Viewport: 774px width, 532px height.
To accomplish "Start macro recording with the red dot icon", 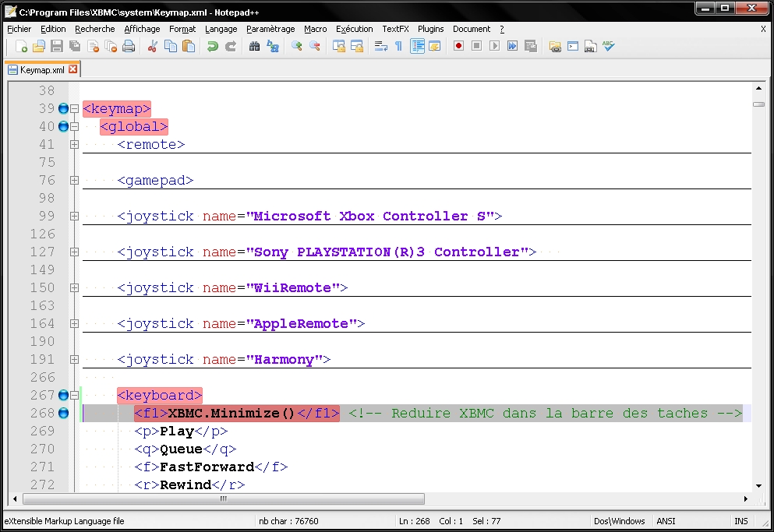I will click(459, 47).
